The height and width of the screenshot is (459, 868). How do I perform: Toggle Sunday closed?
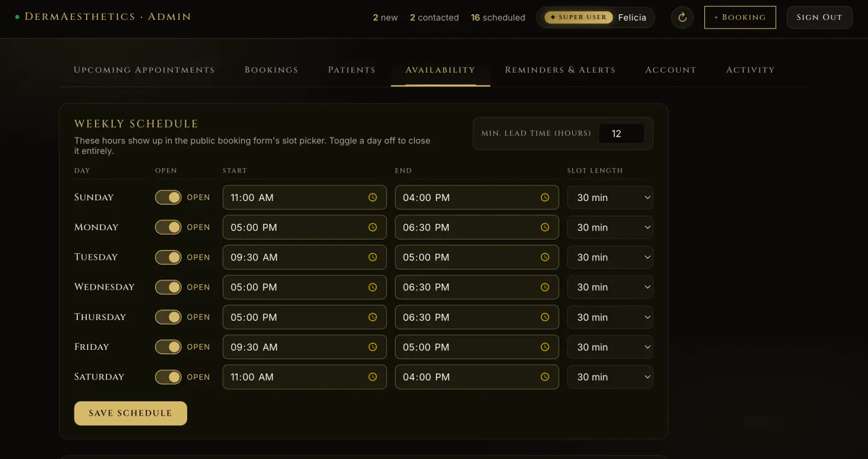point(168,197)
